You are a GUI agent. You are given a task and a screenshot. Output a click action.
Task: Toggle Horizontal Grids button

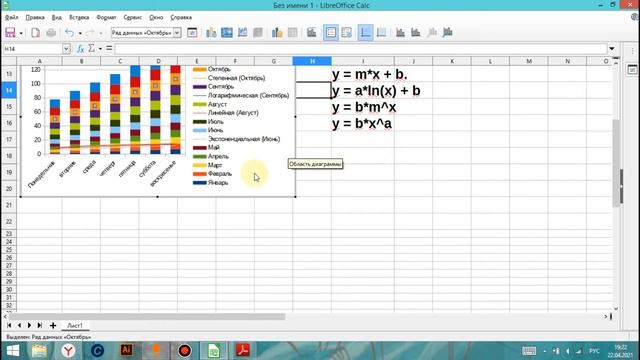click(366, 33)
